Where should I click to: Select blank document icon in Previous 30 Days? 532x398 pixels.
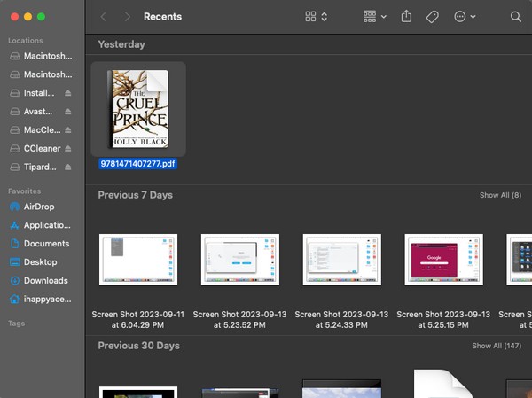point(443,384)
